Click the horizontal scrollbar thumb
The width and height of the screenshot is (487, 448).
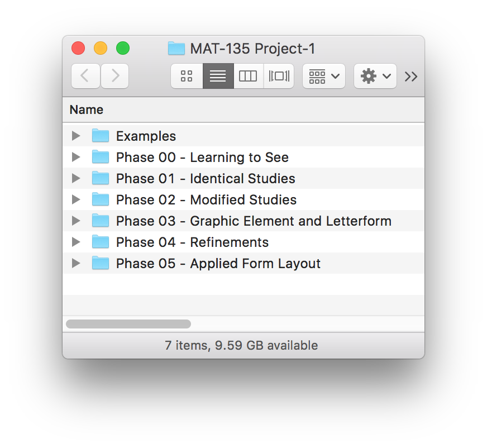(x=128, y=324)
